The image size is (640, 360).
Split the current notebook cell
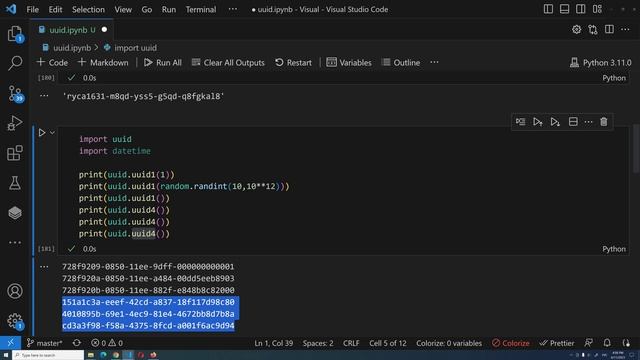[573, 122]
